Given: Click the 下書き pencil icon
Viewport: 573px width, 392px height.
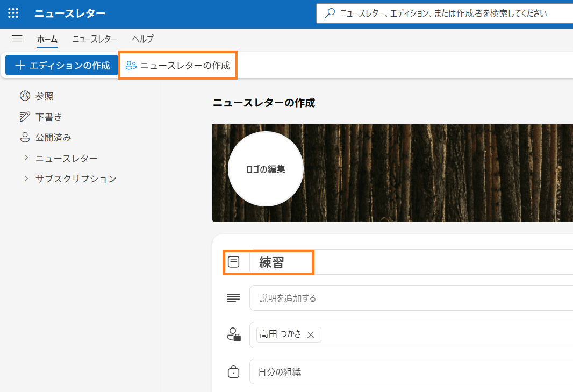Looking at the screenshot, I should [x=25, y=117].
